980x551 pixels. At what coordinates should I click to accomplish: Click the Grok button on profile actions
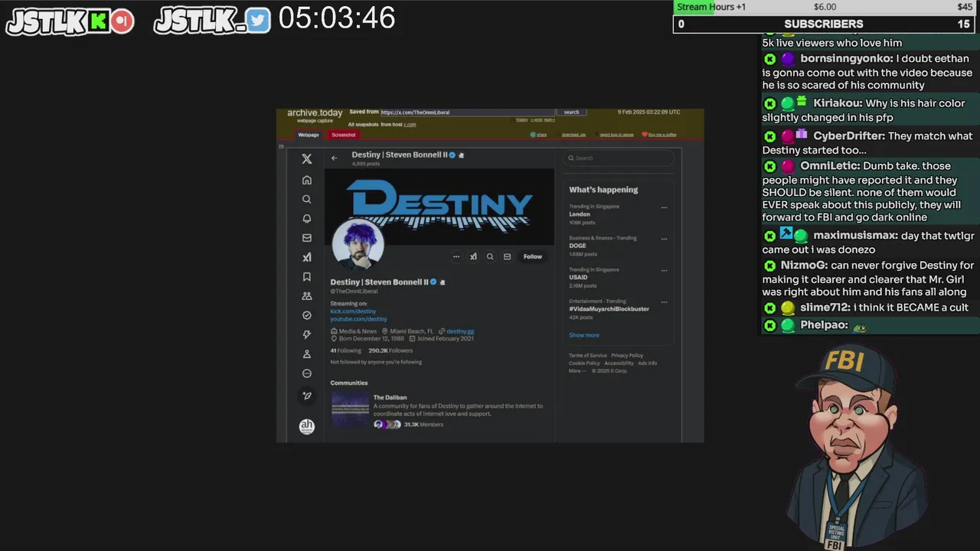coord(473,257)
